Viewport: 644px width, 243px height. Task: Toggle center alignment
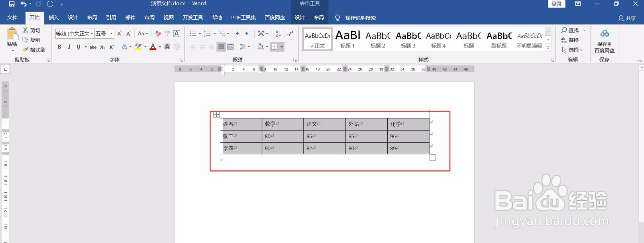(x=202, y=47)
